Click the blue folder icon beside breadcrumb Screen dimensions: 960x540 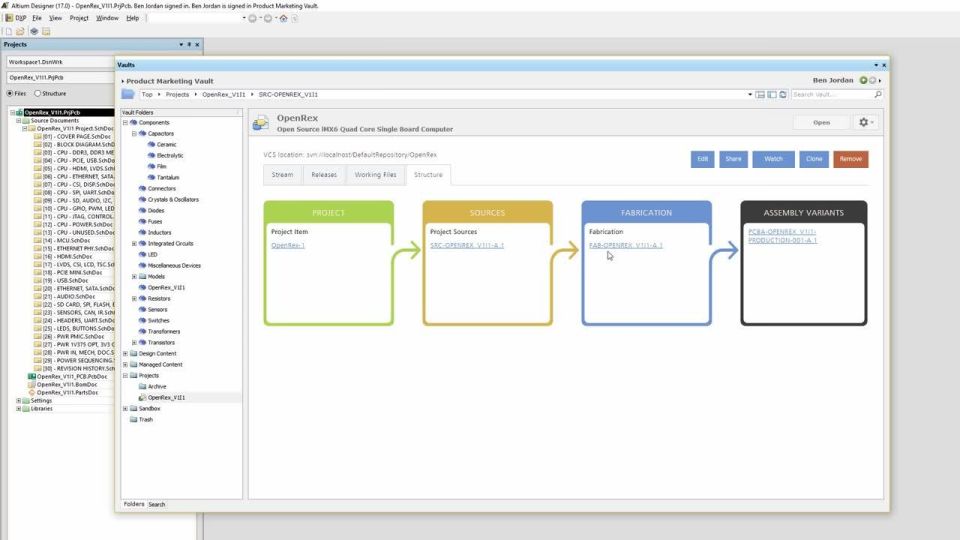[x=127, y=94]
